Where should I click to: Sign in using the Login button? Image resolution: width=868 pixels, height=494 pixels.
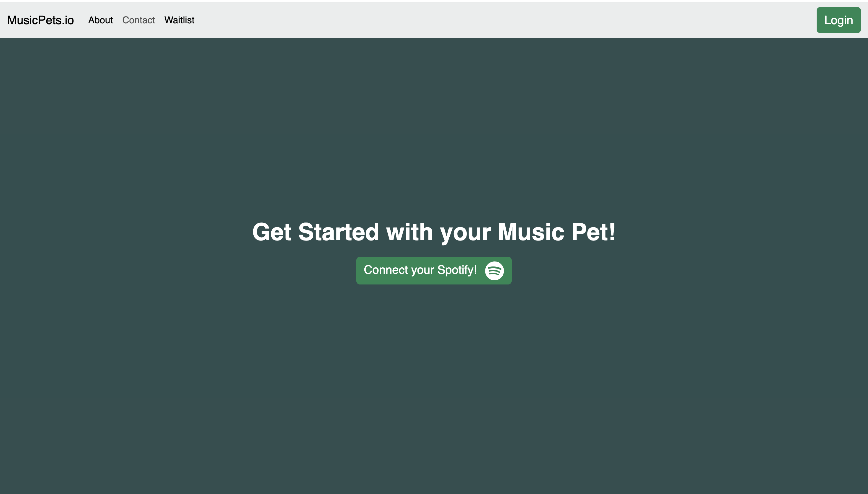[x=838, y=20]
